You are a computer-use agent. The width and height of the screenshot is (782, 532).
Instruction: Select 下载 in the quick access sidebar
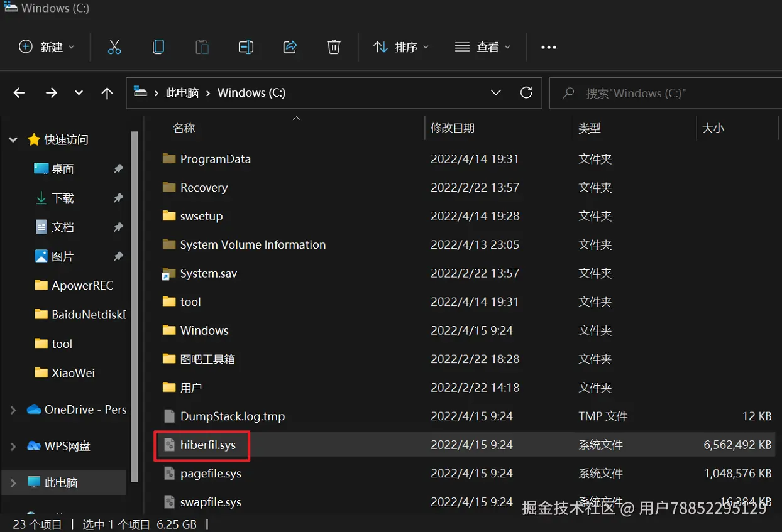click(63, 198)
